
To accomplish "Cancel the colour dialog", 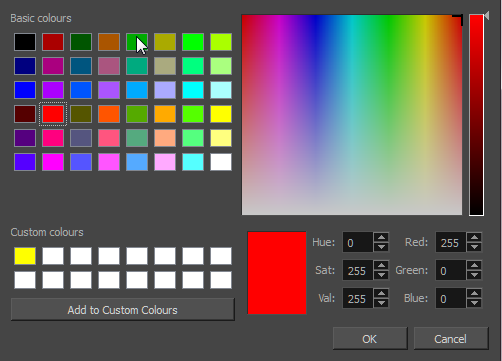I will pyautogui.click(x=451, y=339).
